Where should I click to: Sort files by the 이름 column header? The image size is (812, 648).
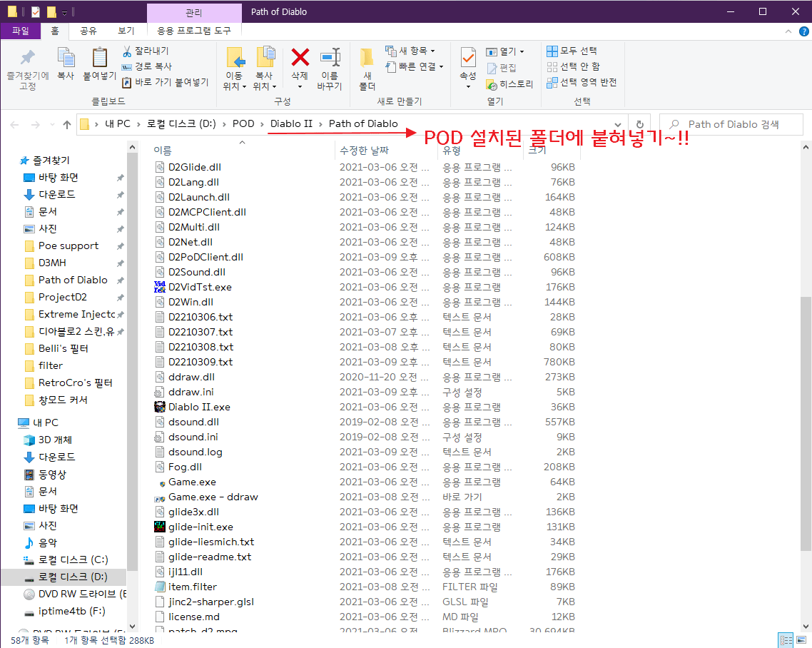[162, 150]
